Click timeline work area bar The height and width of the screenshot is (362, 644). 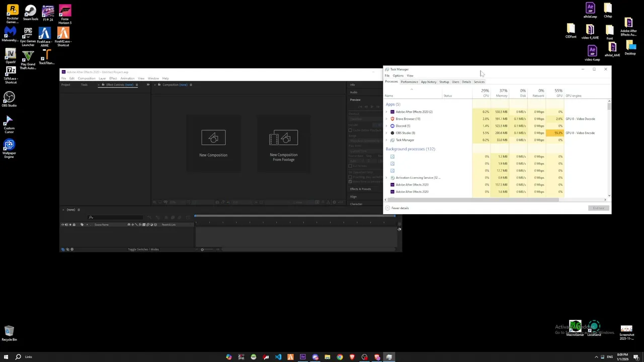coord(295,216)
